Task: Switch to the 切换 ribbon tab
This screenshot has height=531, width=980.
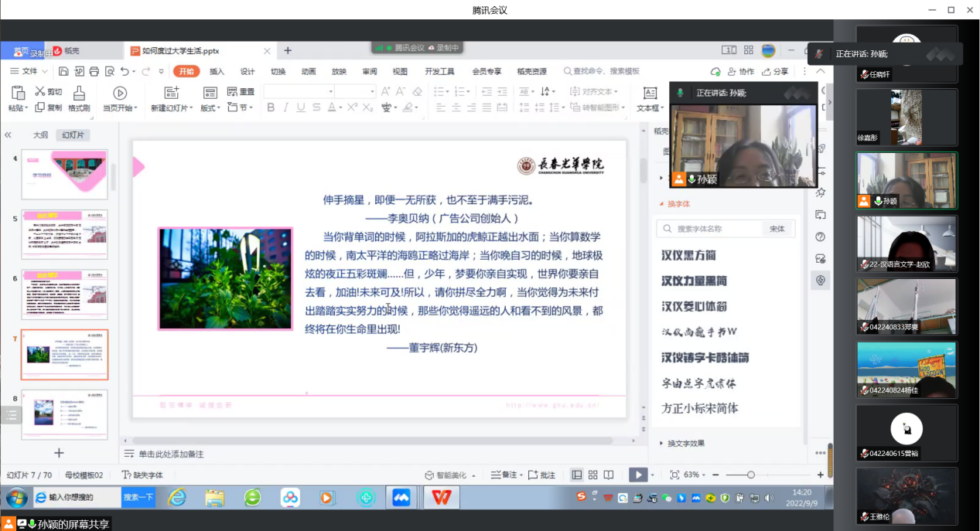Action: 278,71
